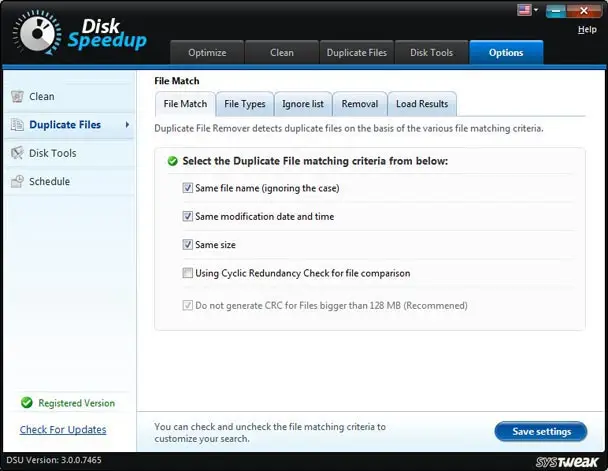Expand the Duplicate Files sidebar arrow

click(x=127, y=124)
